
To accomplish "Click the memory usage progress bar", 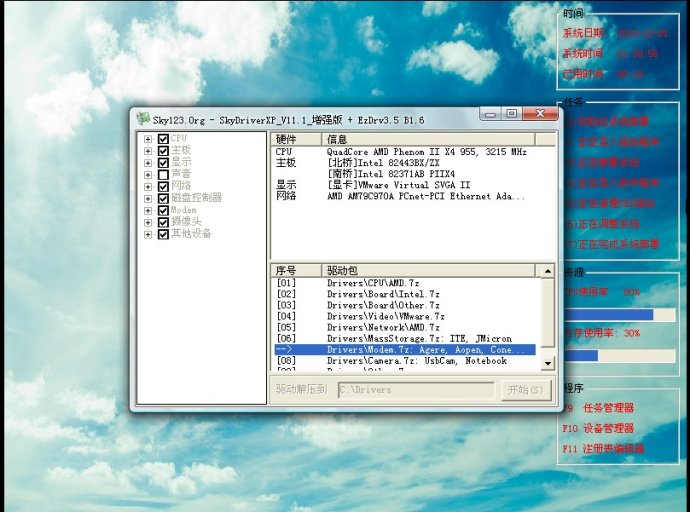I will (620, 355).
